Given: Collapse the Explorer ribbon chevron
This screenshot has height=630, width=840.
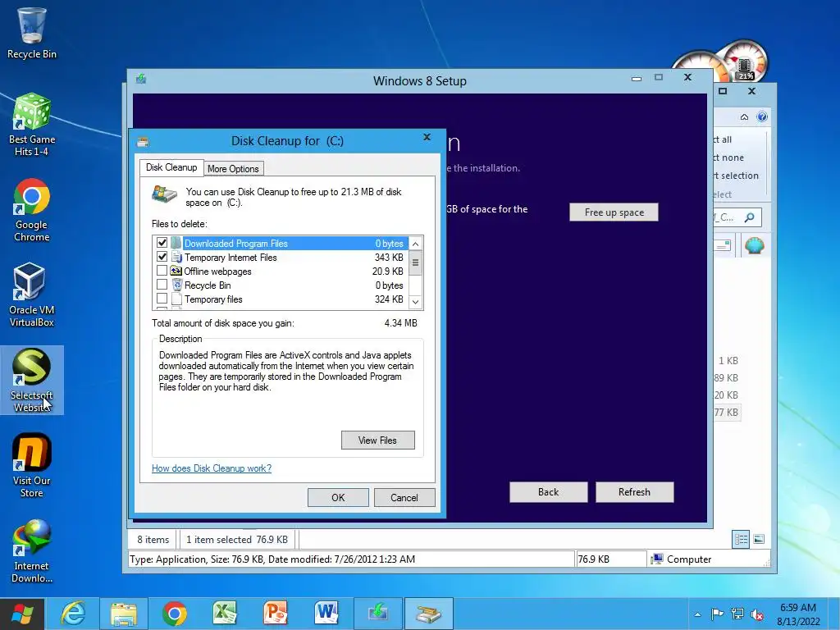Looking at the screenshot, I should click(744, 116).
